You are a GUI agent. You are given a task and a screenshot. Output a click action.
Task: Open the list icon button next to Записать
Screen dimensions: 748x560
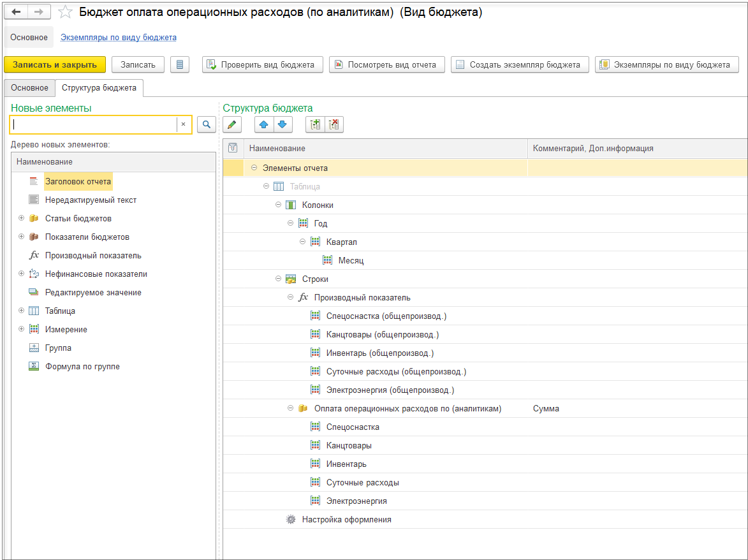(x=180, y=64)
